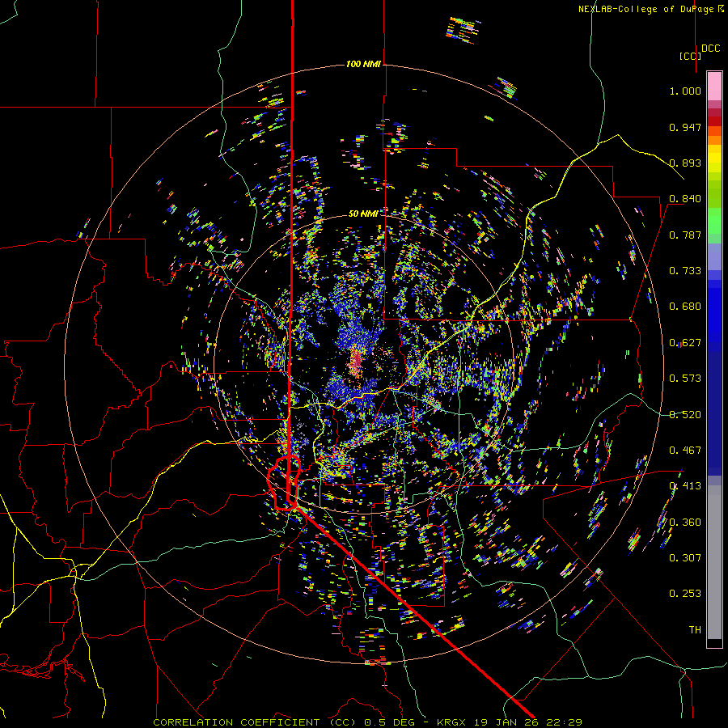
Task: Select the bright green swatch on the color bar
Action: click(714, 221)
